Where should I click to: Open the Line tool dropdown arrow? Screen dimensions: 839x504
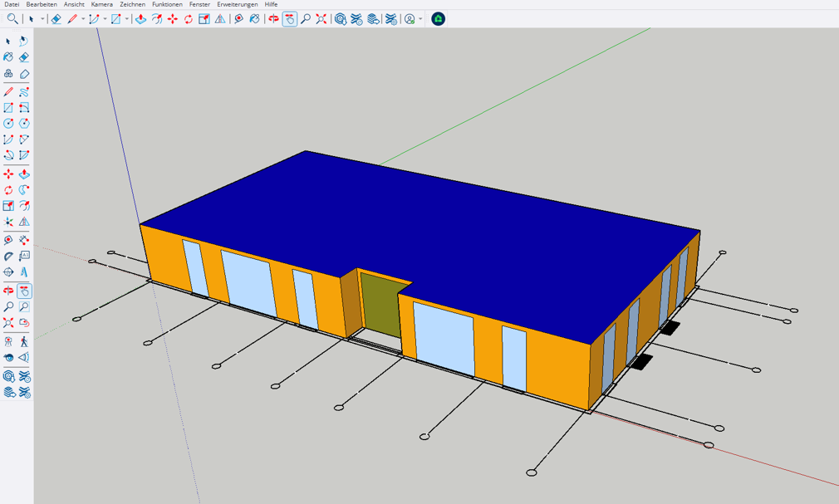pyautogui.click(x=83, y=19)
